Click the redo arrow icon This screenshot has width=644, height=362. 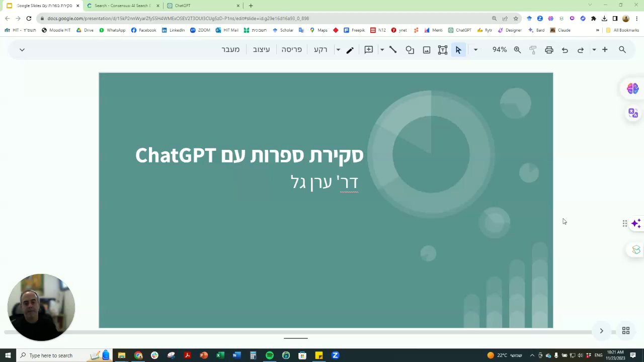pos(581,50)
